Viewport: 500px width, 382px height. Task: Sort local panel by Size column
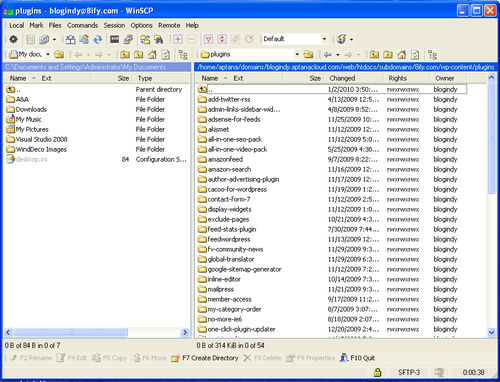click(x=112, y=78)
